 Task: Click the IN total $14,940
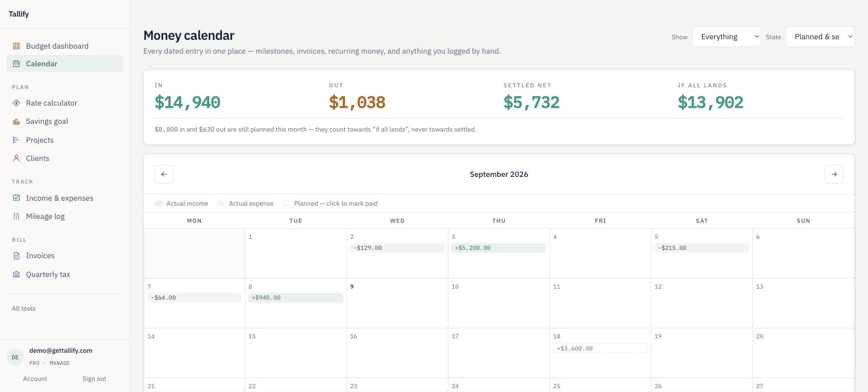188,102
